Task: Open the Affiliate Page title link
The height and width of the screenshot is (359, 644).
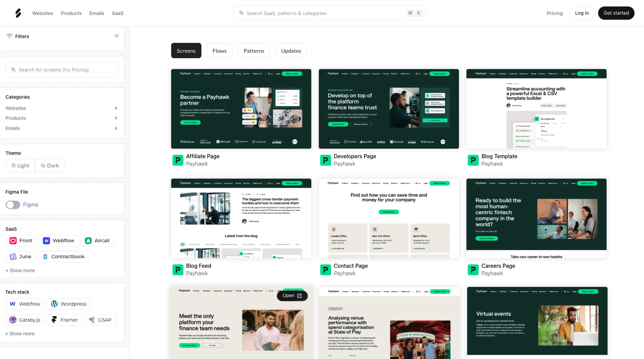Action: pyautogui.click(x=203, y=156)
